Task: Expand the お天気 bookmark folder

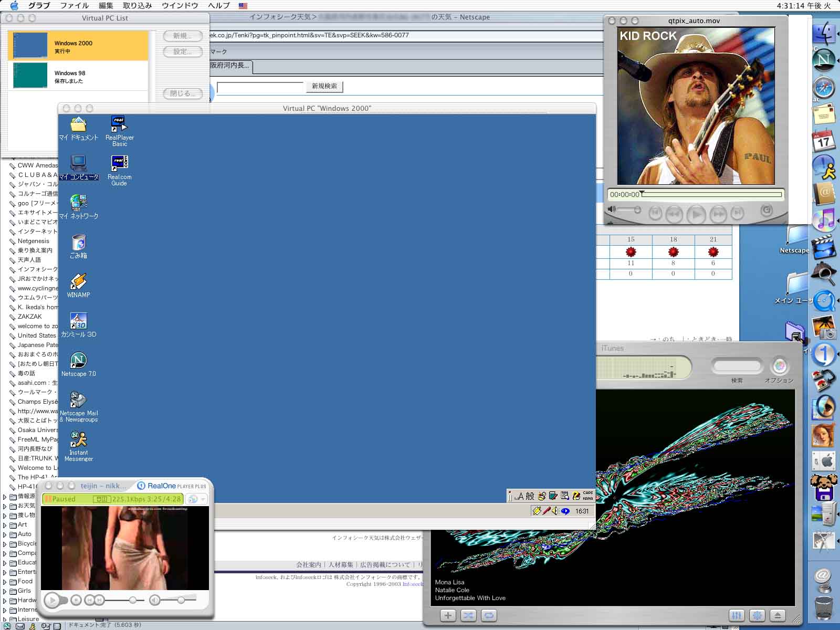Action: pyautogui.click(x=5, y=506)
